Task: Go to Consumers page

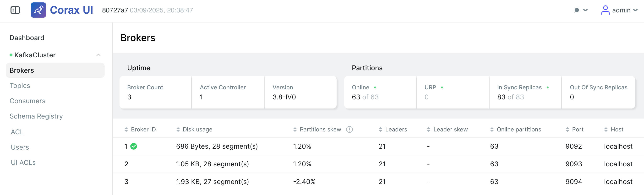Action: 27,101
